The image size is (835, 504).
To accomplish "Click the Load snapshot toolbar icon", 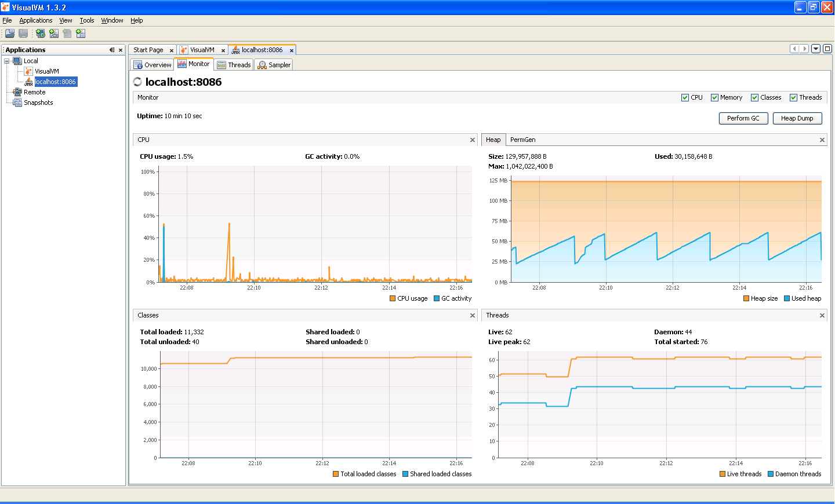I will (x=10, y=34).
